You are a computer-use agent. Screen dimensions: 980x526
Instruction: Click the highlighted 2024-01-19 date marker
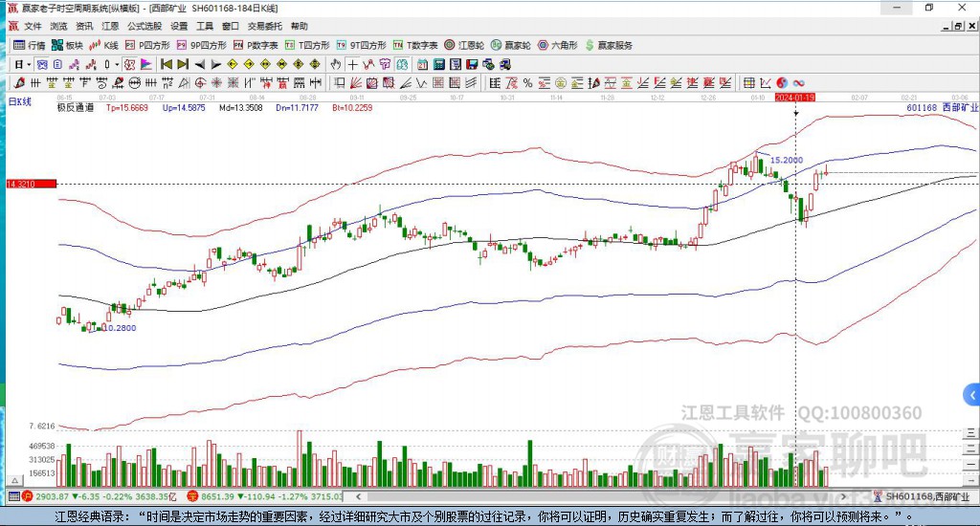point(795,98)
